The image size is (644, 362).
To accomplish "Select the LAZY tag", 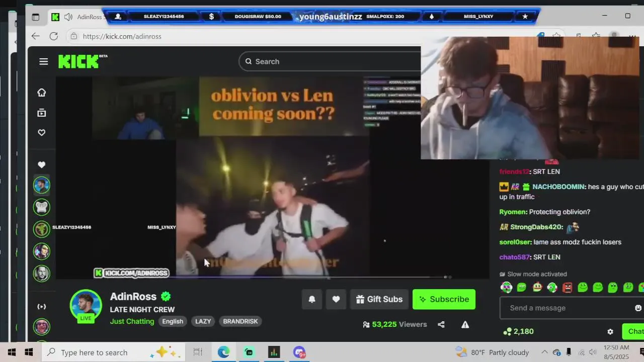I will point(203,321).
